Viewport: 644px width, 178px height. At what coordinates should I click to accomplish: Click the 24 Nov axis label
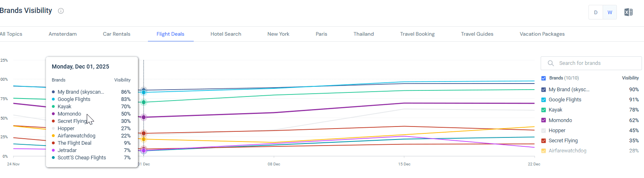(x=13, y=164)
